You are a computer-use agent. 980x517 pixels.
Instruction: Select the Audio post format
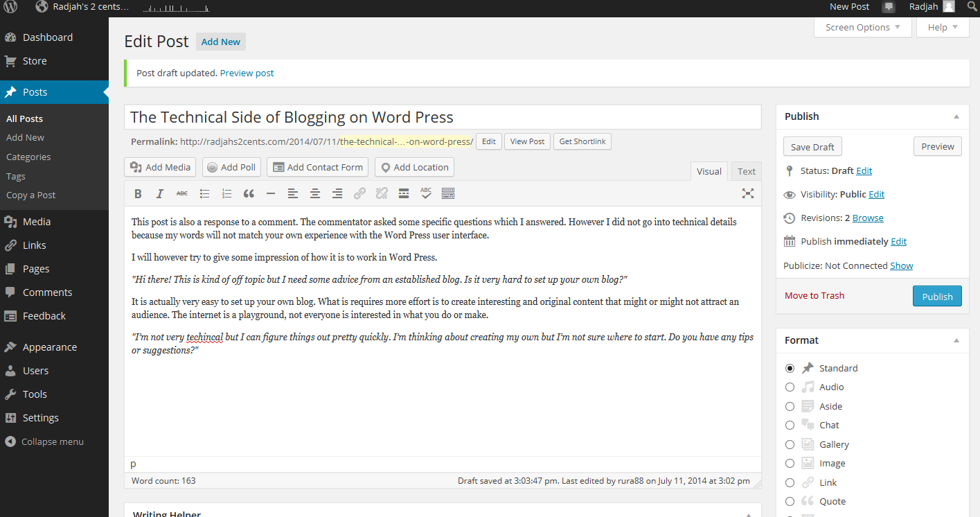click(x=790, y=387)
